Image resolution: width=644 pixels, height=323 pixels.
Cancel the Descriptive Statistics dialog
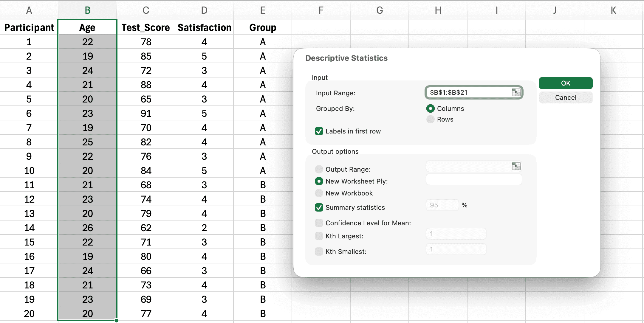565,97
